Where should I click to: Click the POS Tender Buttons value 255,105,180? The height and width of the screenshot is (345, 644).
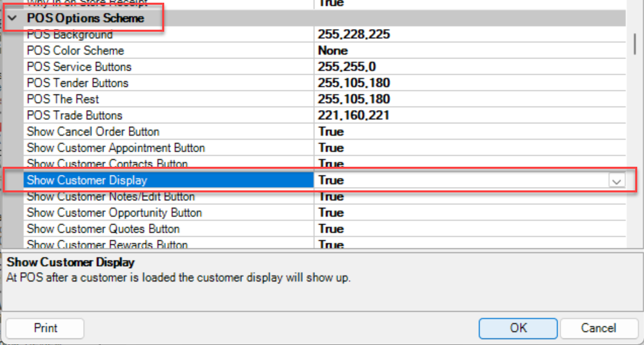pyautogui.click(x=354, y=83)
